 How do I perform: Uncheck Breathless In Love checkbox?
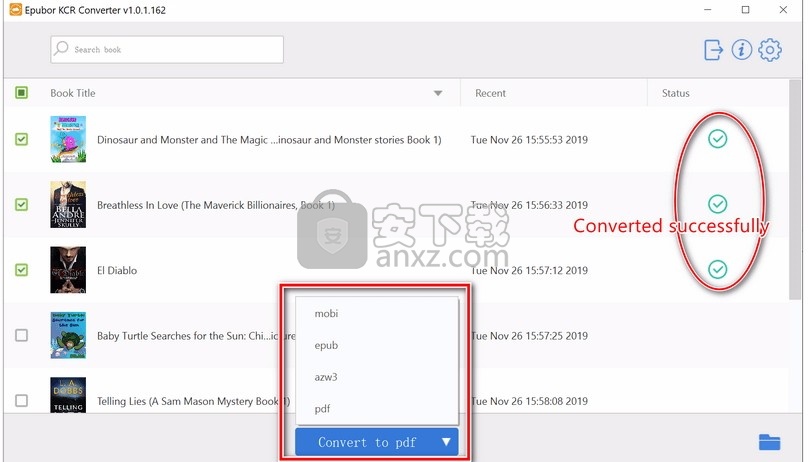tap(21, 205)
